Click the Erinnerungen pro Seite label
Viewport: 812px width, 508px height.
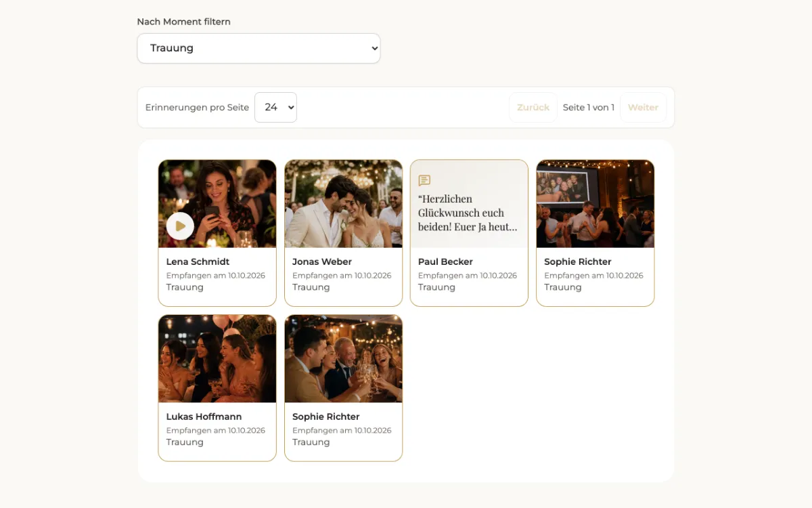coord(197,108)
